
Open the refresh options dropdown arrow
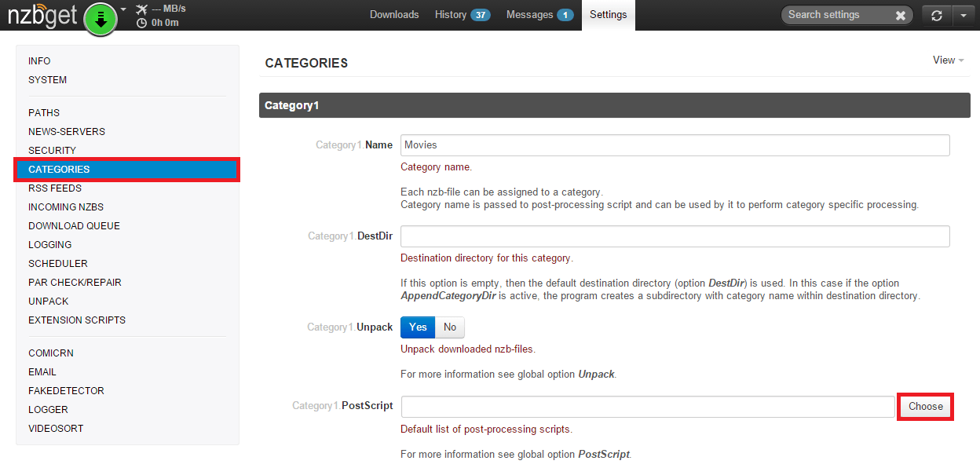963,15
